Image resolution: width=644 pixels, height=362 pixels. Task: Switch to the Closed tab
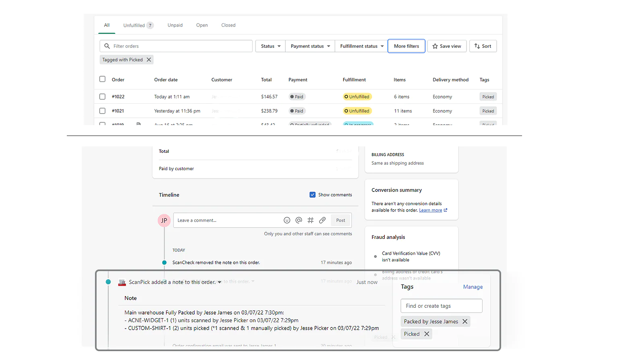pos(228,25)
